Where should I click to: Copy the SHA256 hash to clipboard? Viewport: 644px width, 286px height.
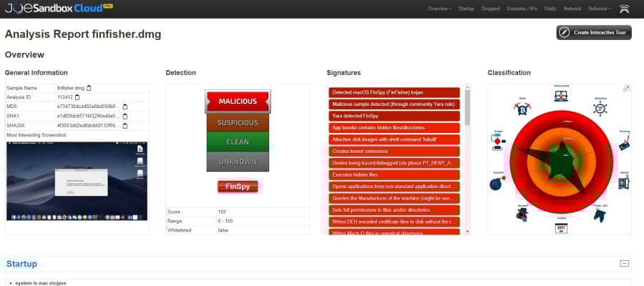point(125,126)
